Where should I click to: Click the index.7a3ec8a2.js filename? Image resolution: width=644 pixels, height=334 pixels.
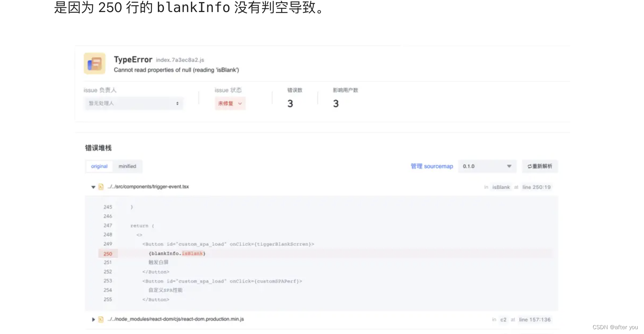click(x=180, y=60)
